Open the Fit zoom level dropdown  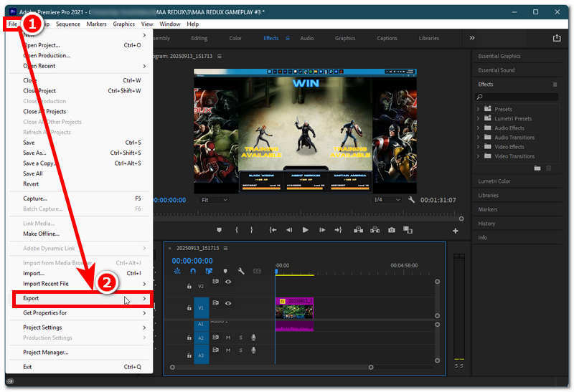214,200
